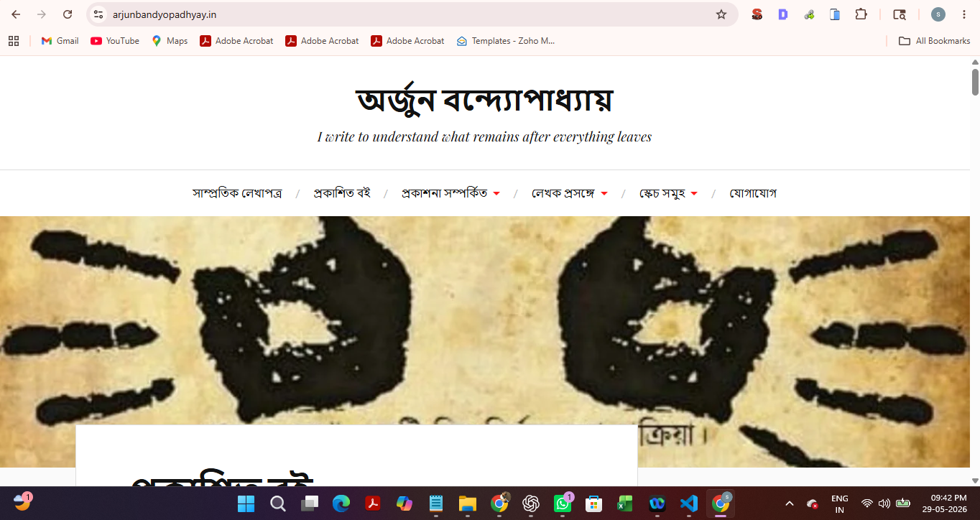Expand the স্কেচ সমূহ dropdown arrow
Screen dimensions: 980x520
[x=694, y=194]
